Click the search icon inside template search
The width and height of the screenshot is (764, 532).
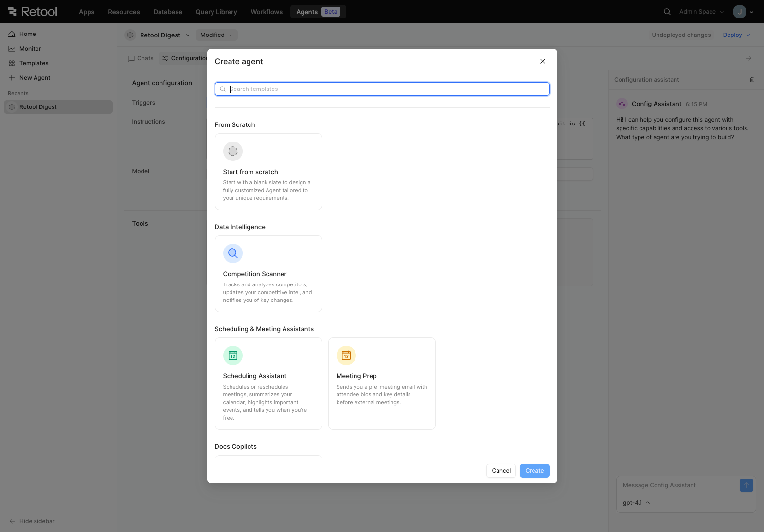tap(223, 89)
